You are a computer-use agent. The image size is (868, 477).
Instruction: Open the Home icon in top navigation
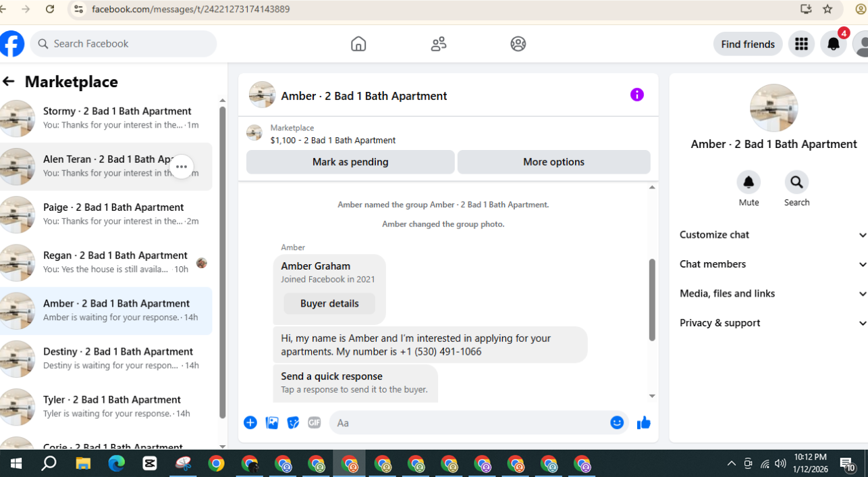pyautogui.click(x=358, y=44)
